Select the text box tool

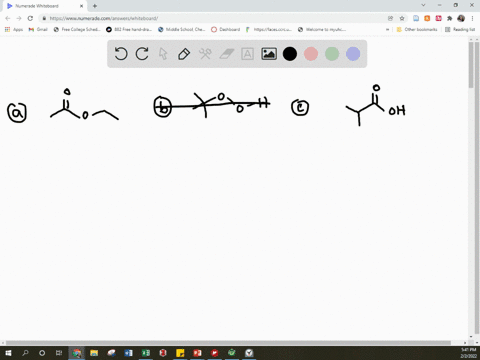click(247, 54)
